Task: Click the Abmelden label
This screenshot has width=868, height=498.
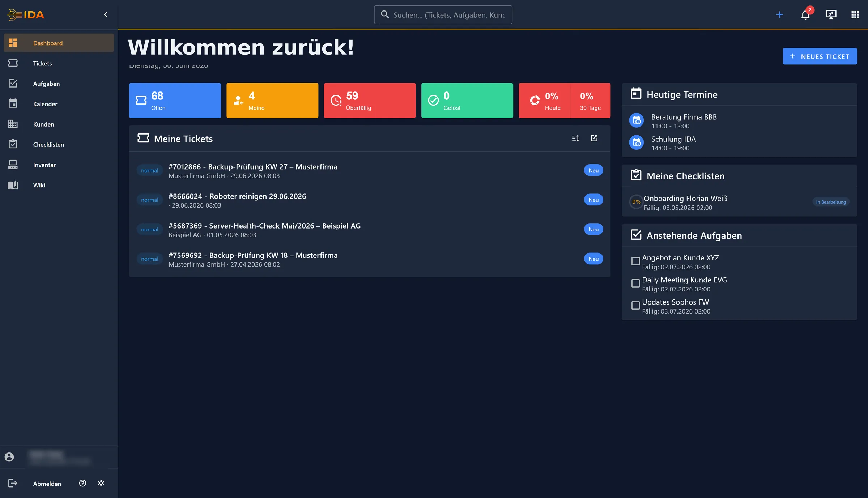Action: tap(47, 484)
